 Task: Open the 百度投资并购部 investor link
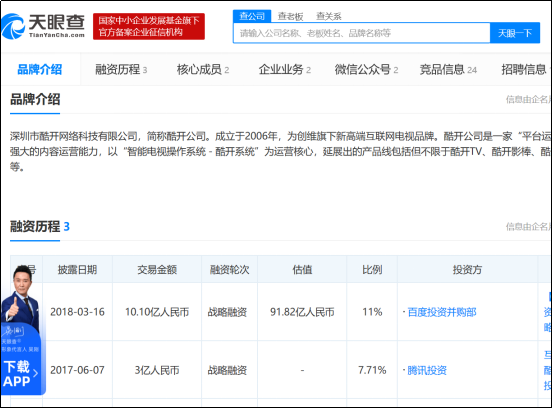point(442,312)
